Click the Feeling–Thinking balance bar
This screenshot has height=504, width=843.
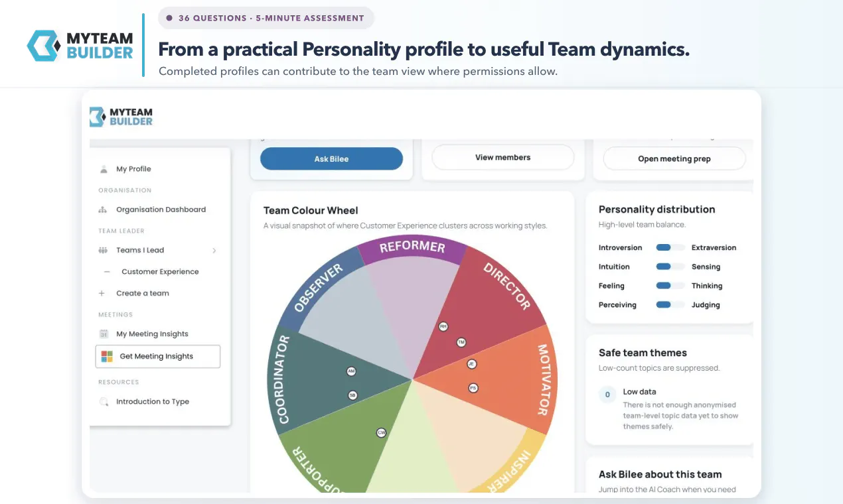click(x=670, y=286)
